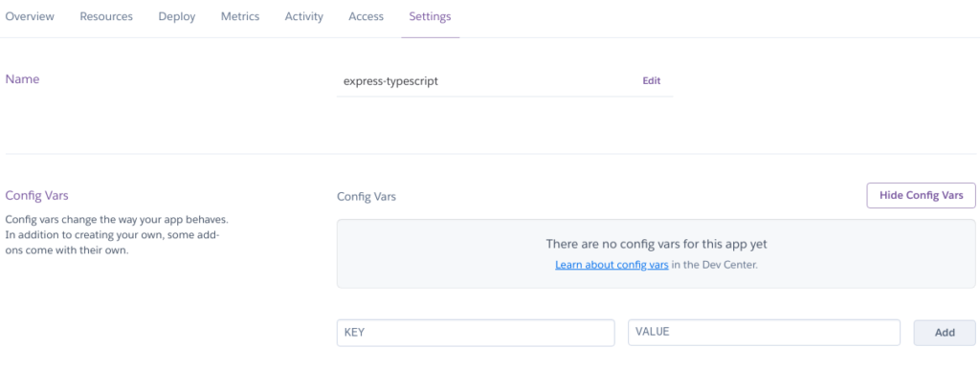Click the app name field express-typescript
This screenshot has height=391, width=980.
click(x=479, y=81)
